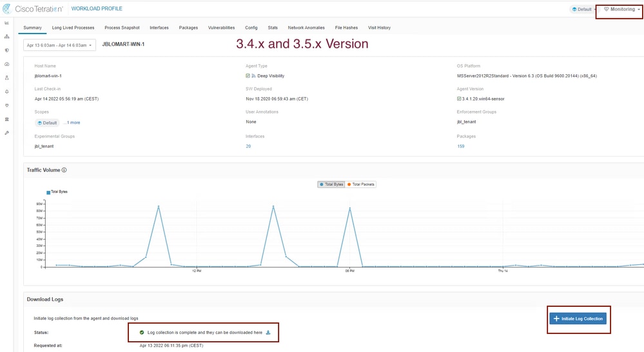Screen dimensions: 644x352
Task: Open the bank building icon in sidebar
Action: tap(6, 119)
